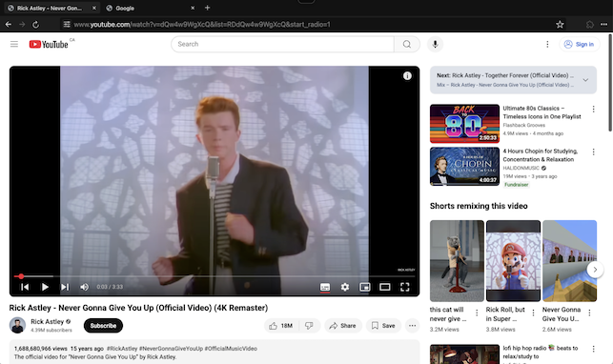Screen dimensions: 613x364
Task: Open 'Rick Roll, but in Super' short
Action: [x=513, y=261]
